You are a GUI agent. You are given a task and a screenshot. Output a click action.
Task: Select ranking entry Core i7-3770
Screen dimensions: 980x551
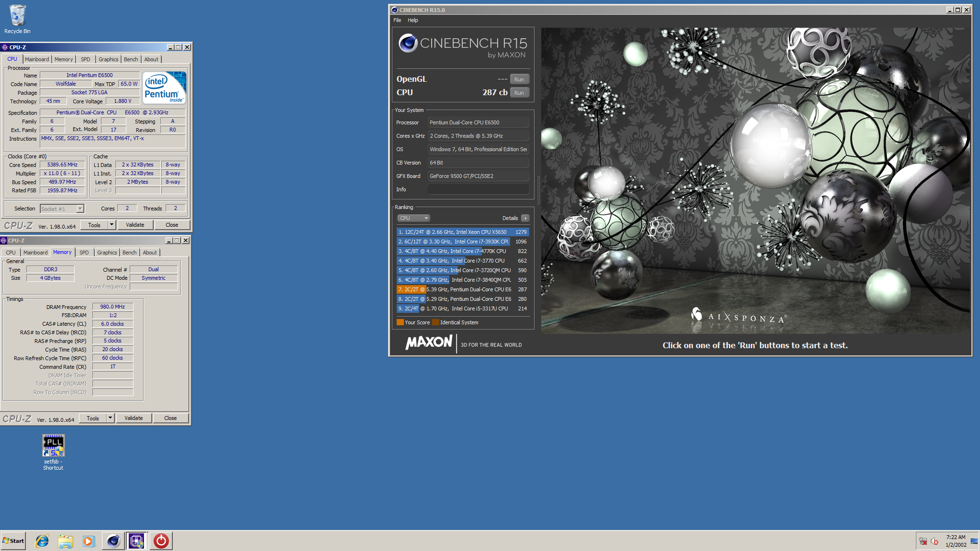click(462, 261)
